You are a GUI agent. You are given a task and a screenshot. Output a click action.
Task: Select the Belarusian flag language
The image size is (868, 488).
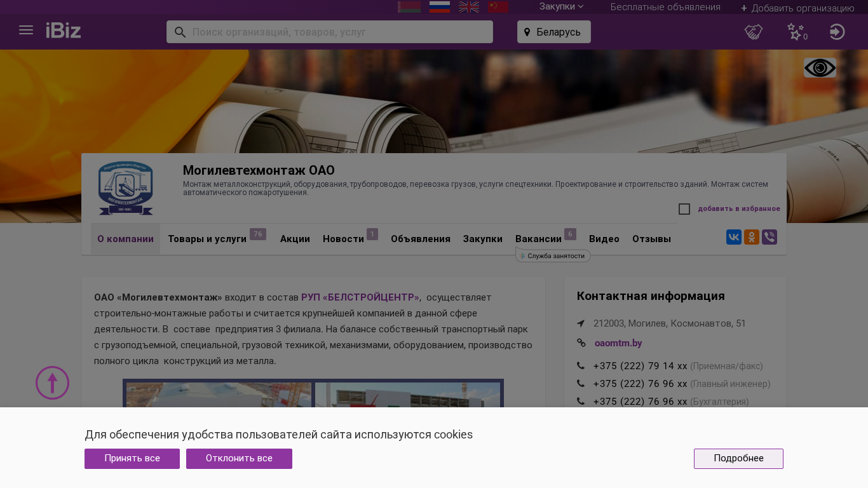click(x=409, y=7)
